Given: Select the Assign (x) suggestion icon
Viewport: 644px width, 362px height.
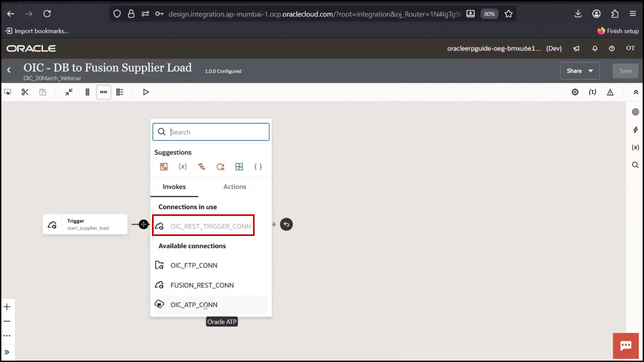Looking at the screenshot, I should tap(182, 167).
